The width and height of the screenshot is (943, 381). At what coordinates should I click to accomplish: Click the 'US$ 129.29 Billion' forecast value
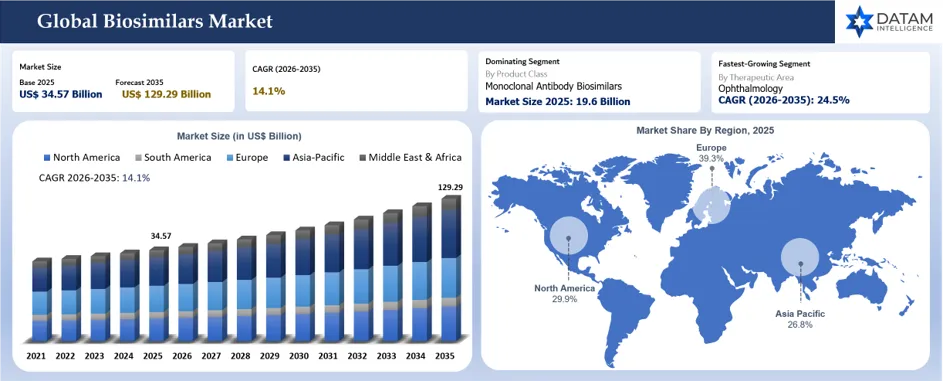[167, 94]
